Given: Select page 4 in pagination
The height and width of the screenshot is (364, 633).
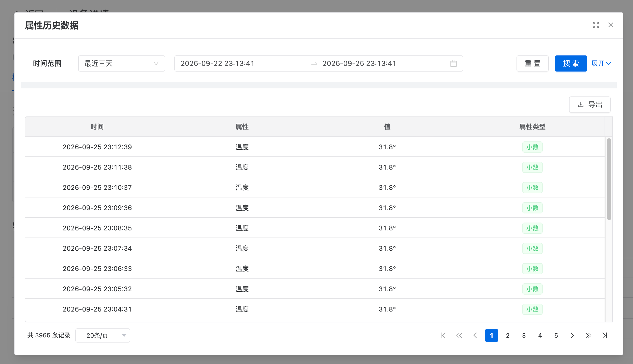Looking at the screenshot, I should pos(540,335).
